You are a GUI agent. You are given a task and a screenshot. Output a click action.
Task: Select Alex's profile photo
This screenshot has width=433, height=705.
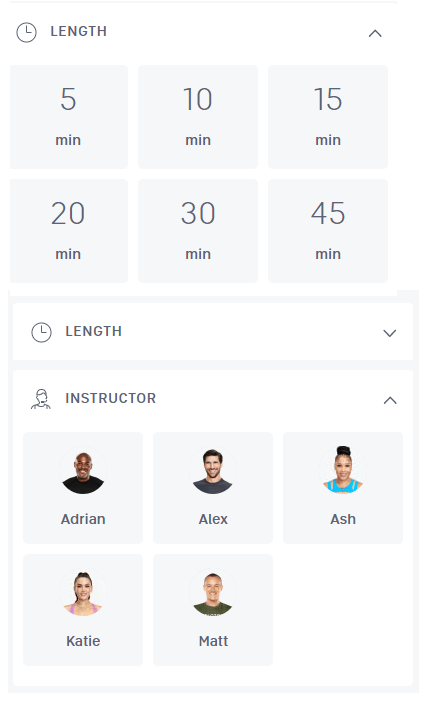213,470
